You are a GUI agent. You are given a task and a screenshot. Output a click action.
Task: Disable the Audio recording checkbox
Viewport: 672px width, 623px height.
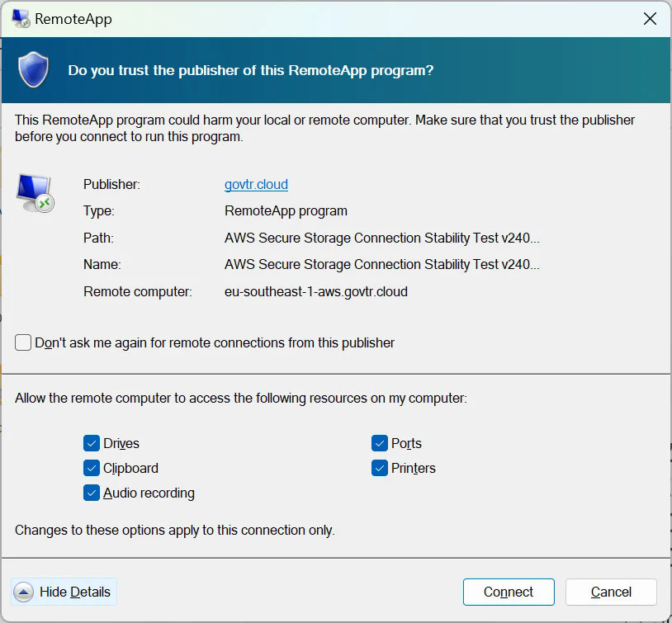tap(92, 493)
